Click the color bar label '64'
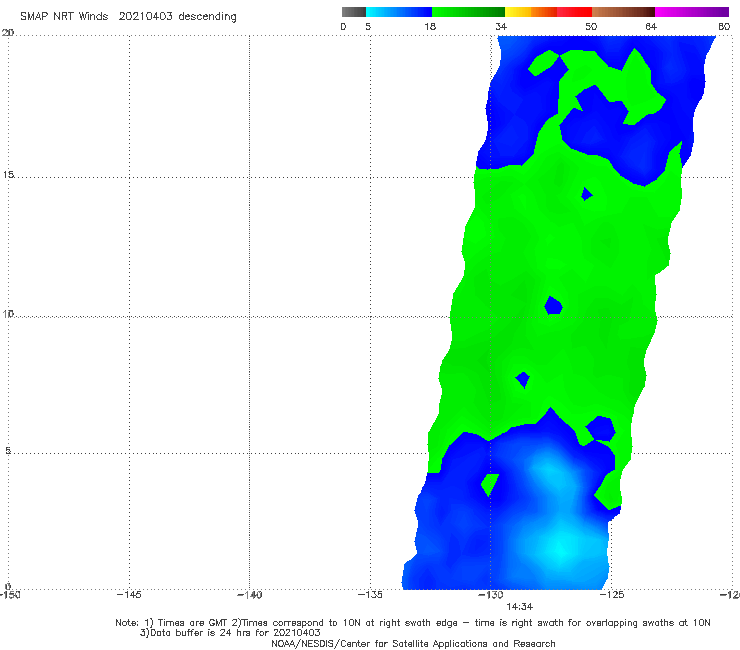Screen dimensions: 740x650 (651, 26)
